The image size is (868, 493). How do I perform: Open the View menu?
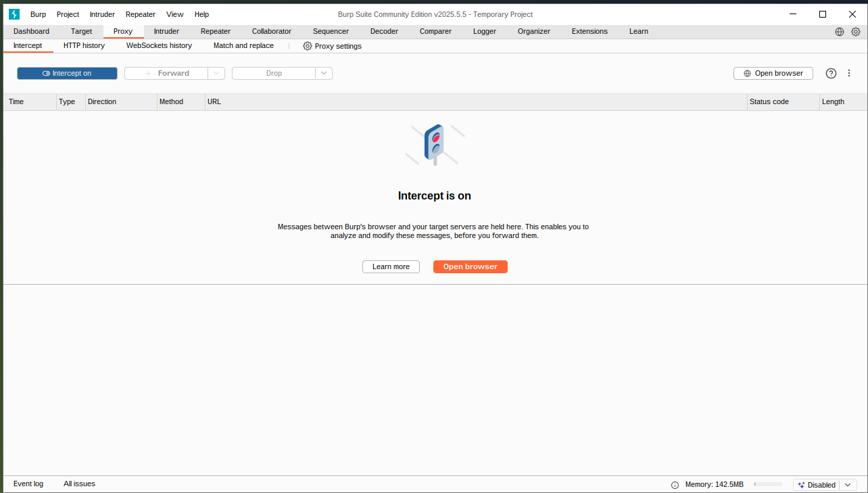tap(175, 14)
